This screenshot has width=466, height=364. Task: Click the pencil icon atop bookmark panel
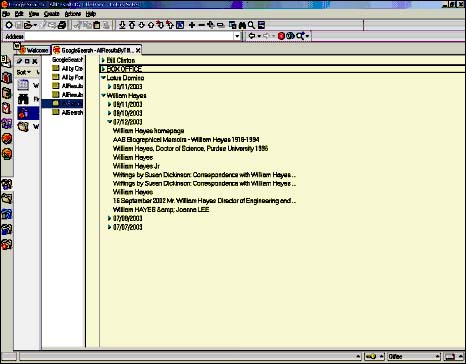click(19, 61)
